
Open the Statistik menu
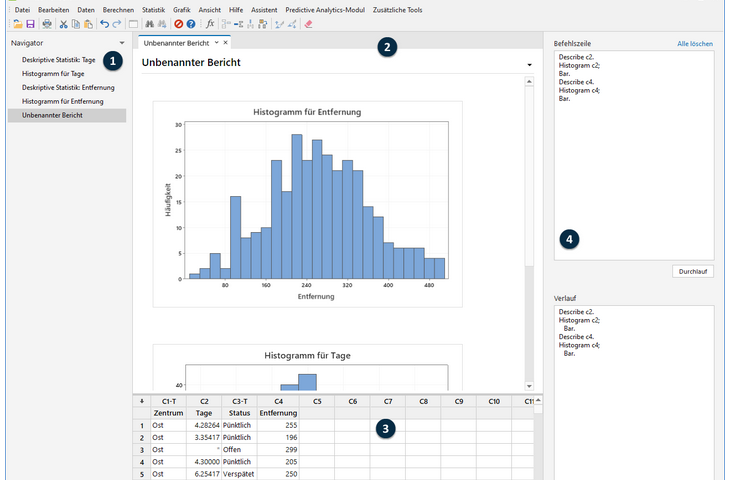pos(153,9)
